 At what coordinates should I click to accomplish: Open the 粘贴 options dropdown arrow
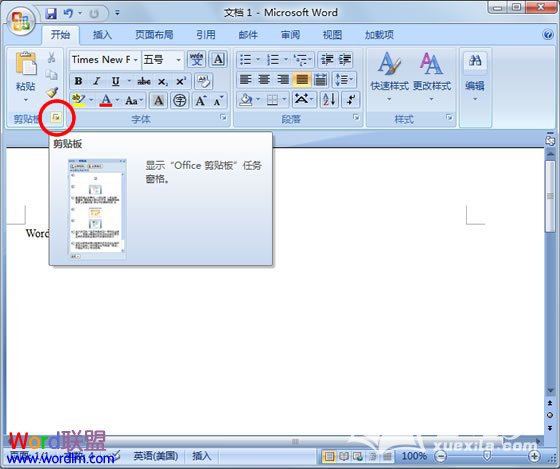[x=26, y=100]
